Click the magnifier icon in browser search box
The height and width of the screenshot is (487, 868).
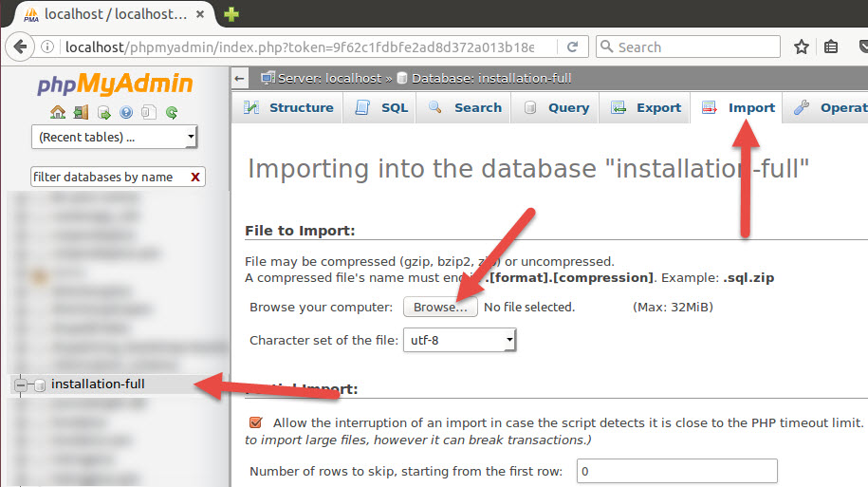point(607,47)
